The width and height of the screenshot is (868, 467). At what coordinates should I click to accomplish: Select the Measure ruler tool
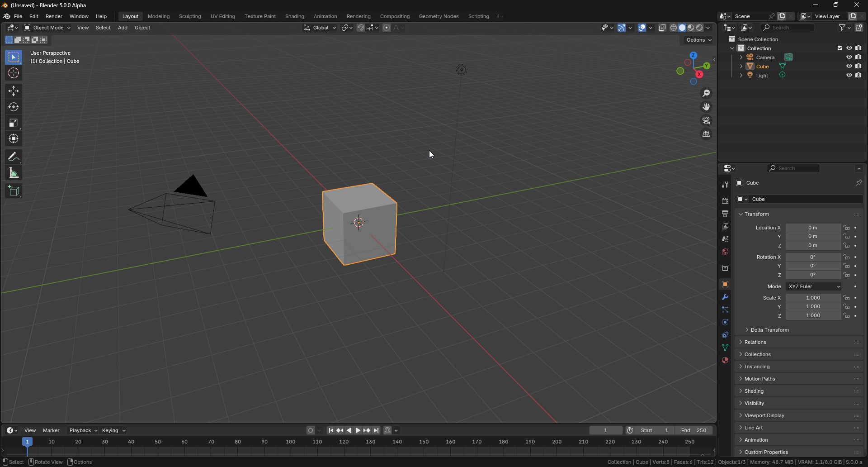(x=14, y=173)
